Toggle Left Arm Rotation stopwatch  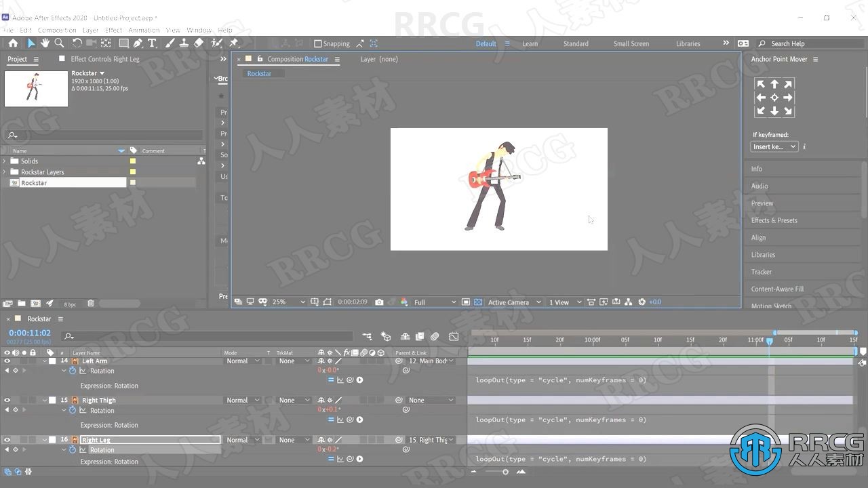coord(73,371)
